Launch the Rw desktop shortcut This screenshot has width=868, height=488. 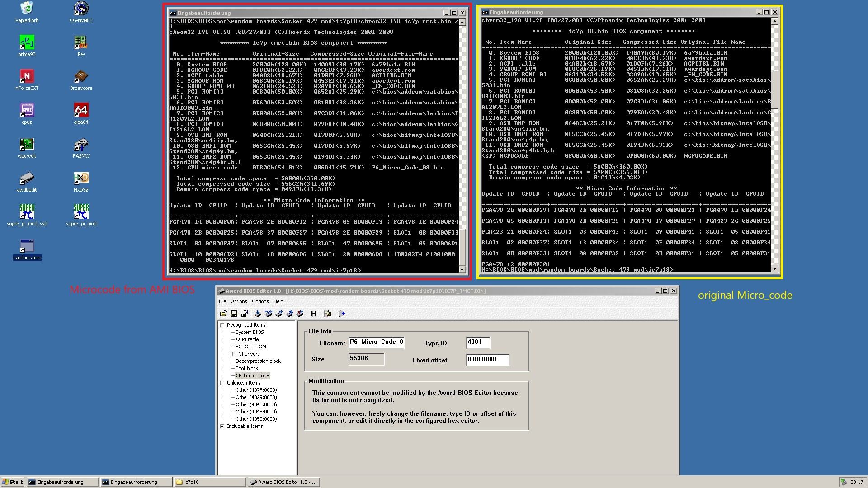coord(81,46)
